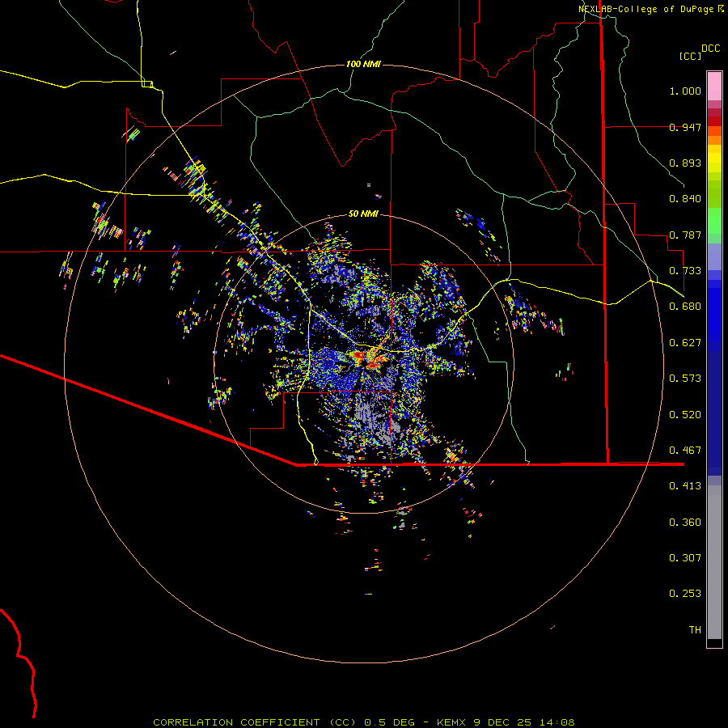728x728 pixels.
Task: Click the Correlation Coefficient KEMX caption
Action: coord(364,722)
